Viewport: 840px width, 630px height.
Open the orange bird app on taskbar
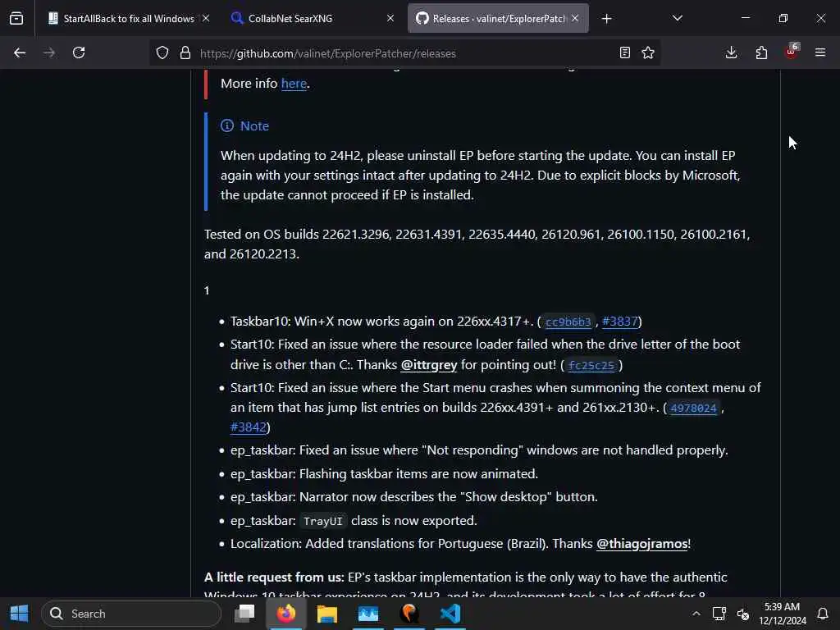pos(409,614)
